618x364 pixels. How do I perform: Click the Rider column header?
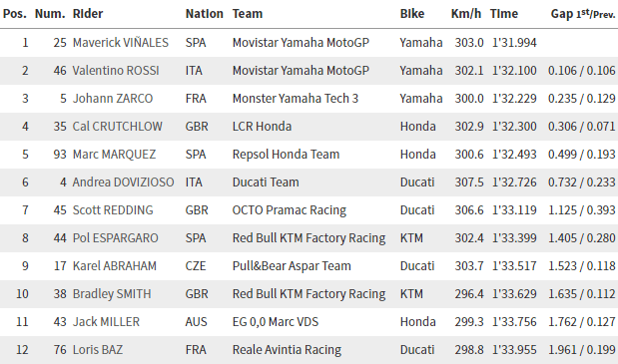88,14
